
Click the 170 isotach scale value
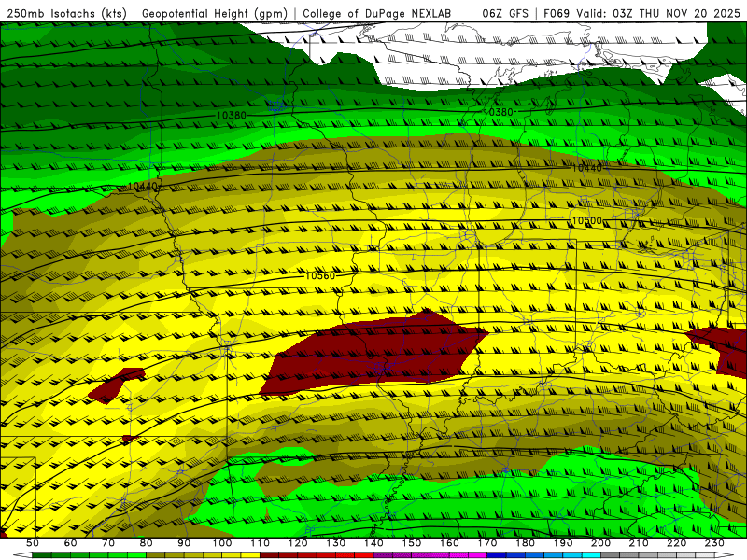[x=486, y=543]
